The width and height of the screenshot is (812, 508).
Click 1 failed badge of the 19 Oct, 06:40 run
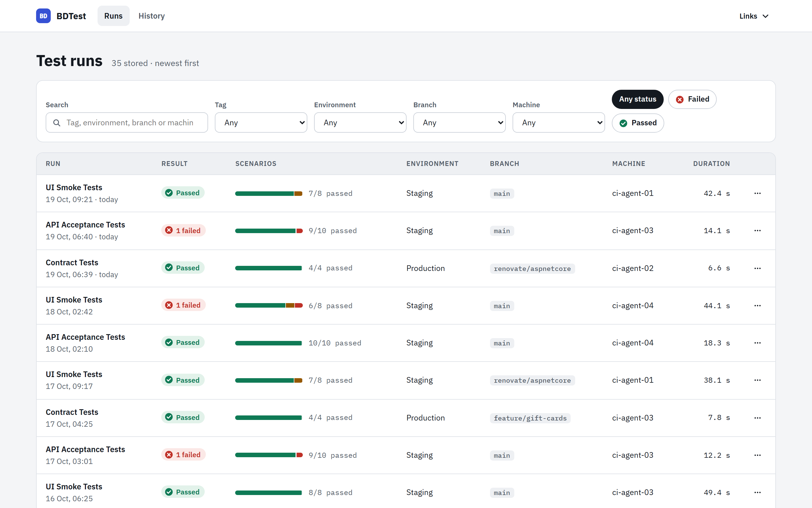click(x=183, y=230)
